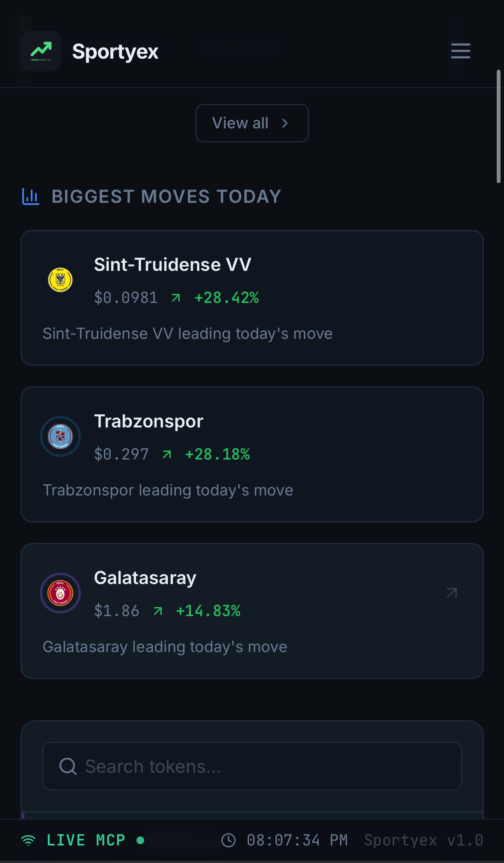This screenshot has width=504, height=863.
Task: Click the green live status dot
Action: click(140, 840)
